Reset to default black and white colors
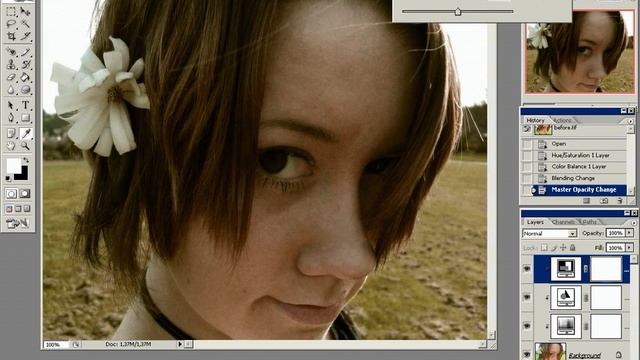 [x=9, y=178]
